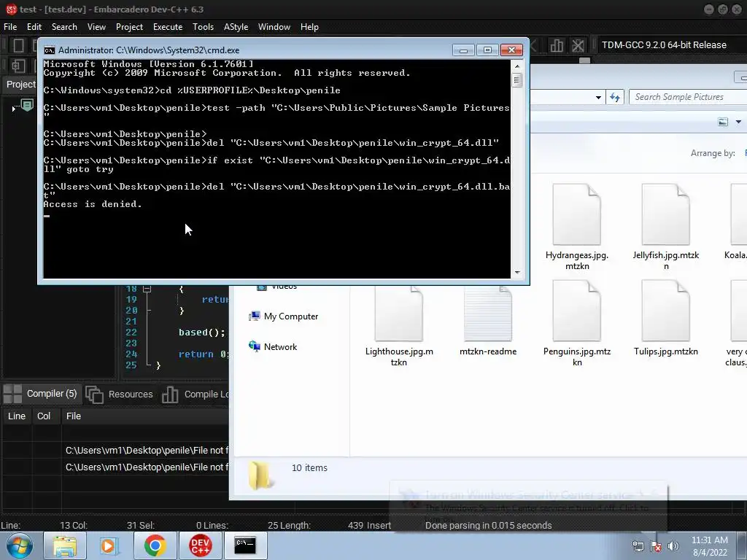
Task: Click the cmd taskbar button
Action: pos(245,545)
